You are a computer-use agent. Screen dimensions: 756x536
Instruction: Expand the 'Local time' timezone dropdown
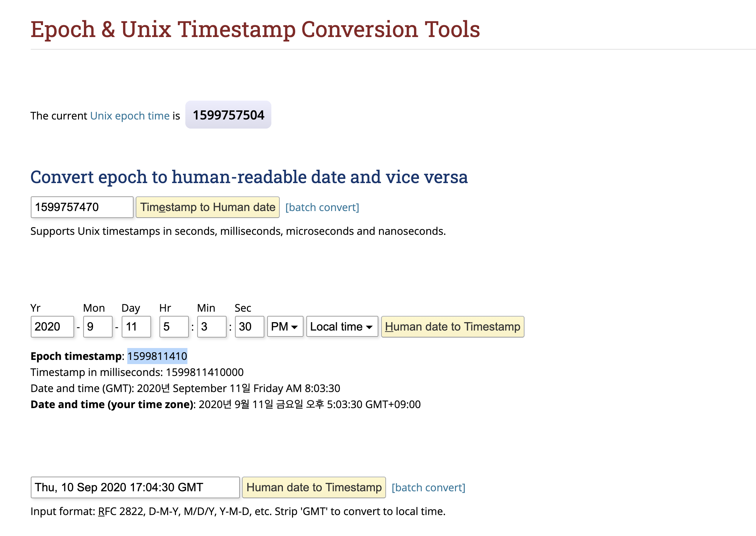pos(342,327)
